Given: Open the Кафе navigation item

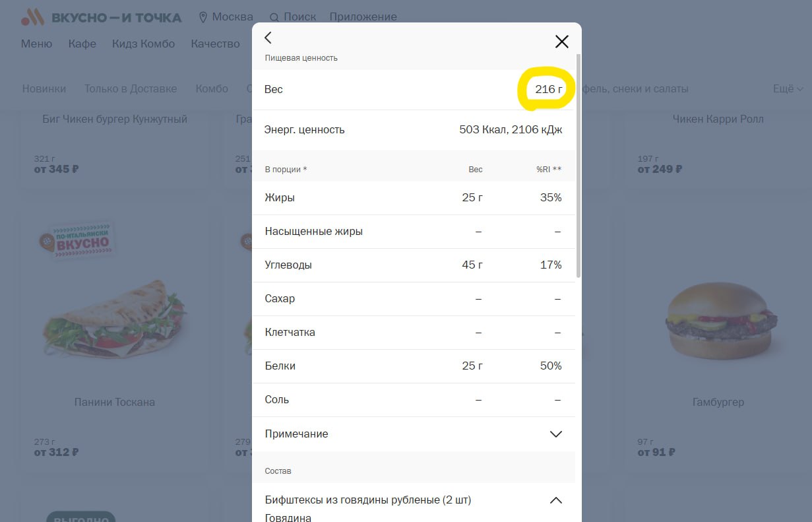Looking at the screenshot, I should [82, 44].
